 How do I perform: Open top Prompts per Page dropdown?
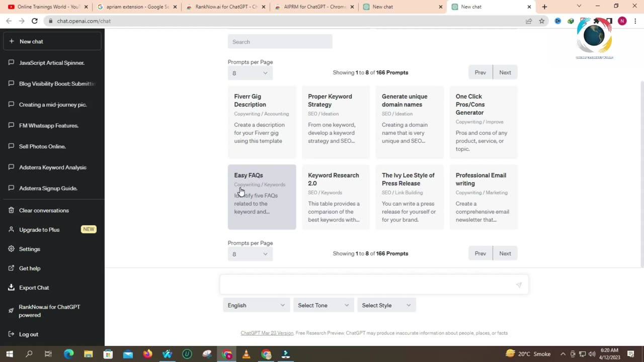coord(250,73)
